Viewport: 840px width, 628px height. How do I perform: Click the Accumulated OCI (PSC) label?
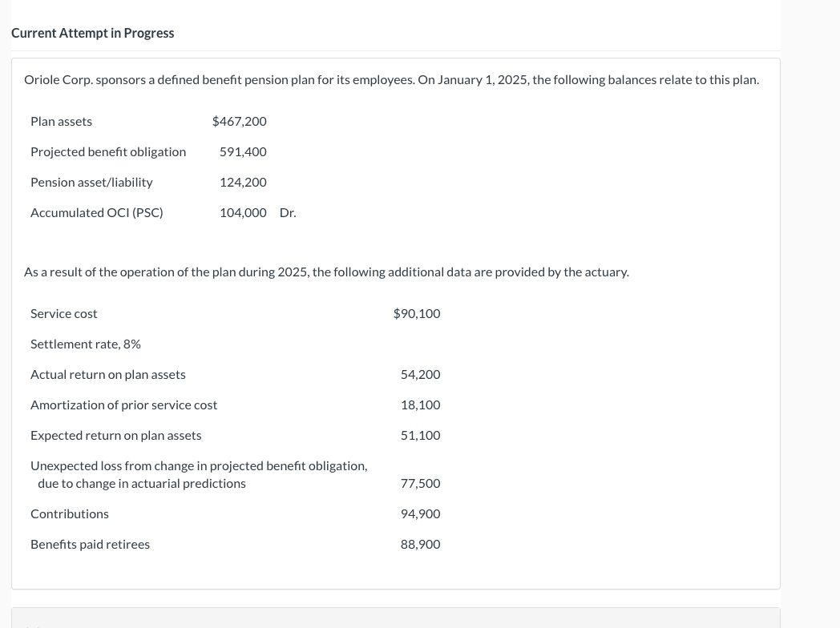click(x=96, y=212)
